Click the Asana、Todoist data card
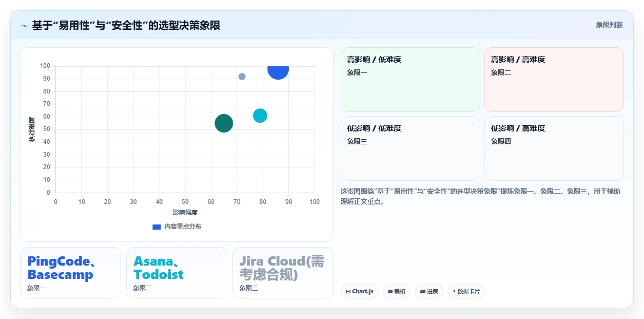The height and width of the screenshot is (319, 644). (177, 273)
